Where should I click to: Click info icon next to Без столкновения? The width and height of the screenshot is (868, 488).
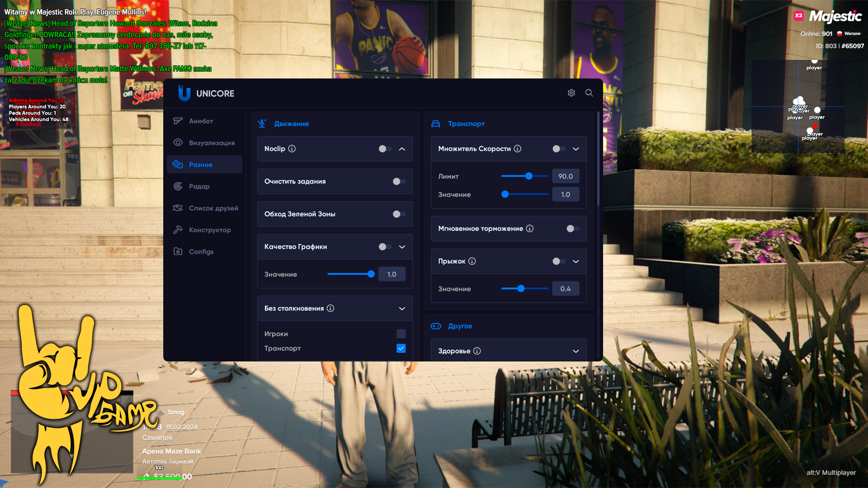point(330,308)
